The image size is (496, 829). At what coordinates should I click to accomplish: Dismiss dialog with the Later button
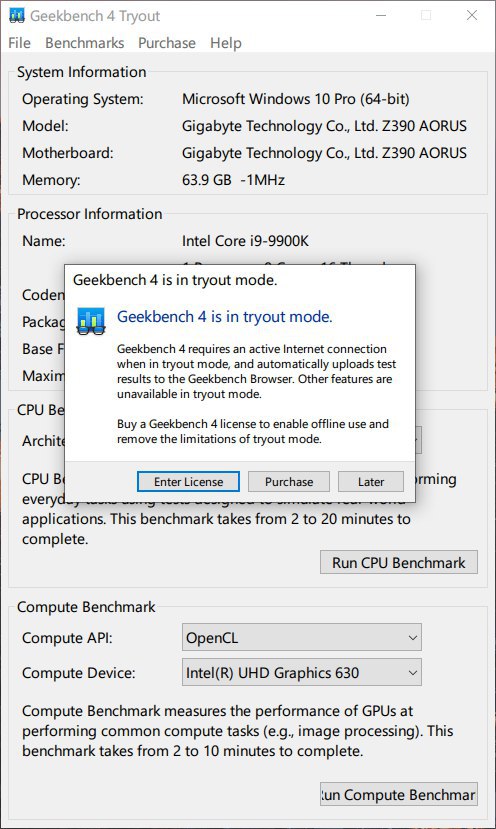371,482
